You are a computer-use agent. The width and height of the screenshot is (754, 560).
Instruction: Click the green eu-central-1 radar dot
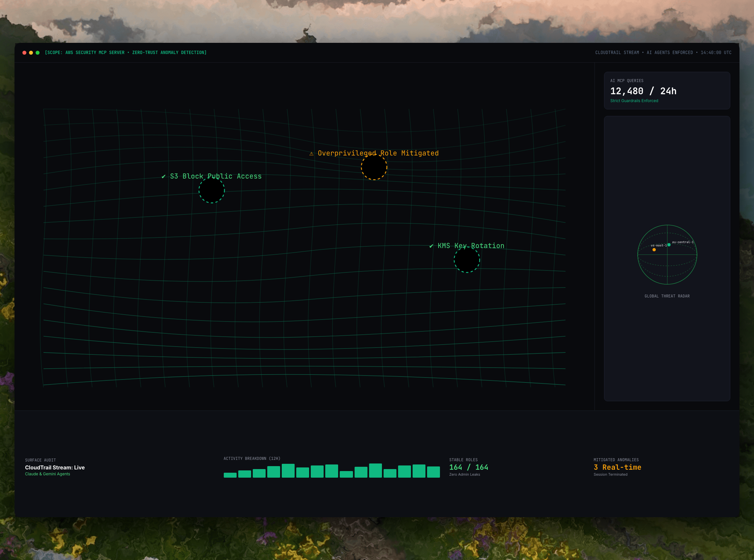tap(669, 245)
